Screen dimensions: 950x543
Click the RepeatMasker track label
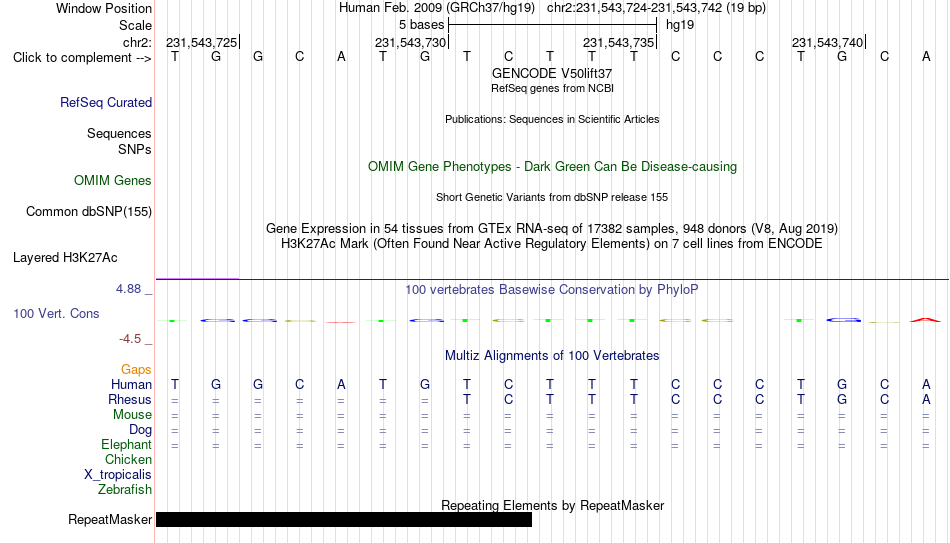[x=110, y=519]
